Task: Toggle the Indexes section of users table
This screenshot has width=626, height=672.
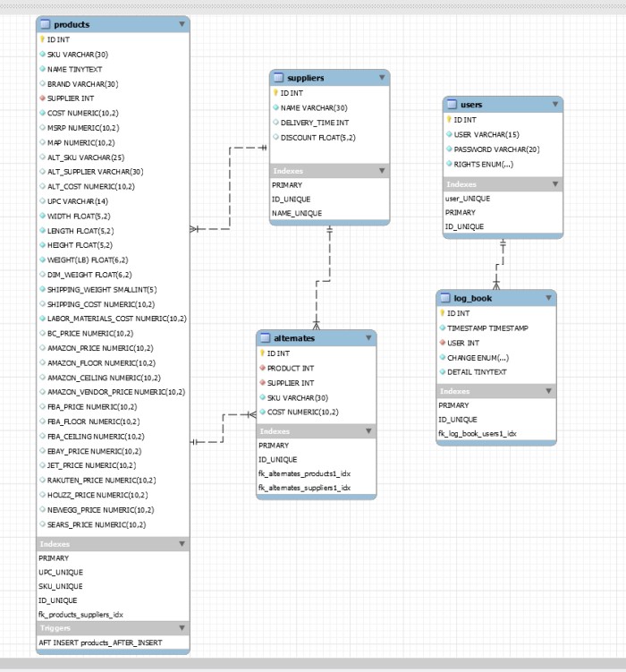Action: pyautogui.click(x=554, y=184)
